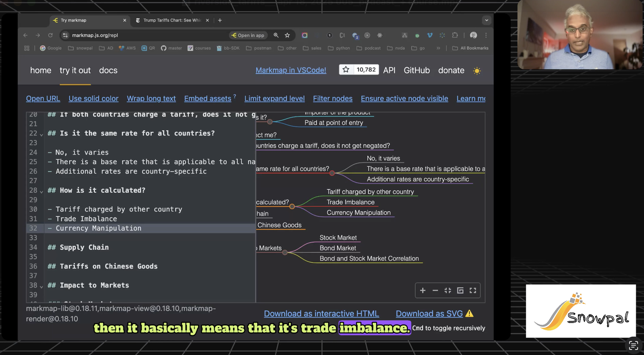644x355 pixels.
Task: Open the AWS bookmark
Action: (127, 48)
